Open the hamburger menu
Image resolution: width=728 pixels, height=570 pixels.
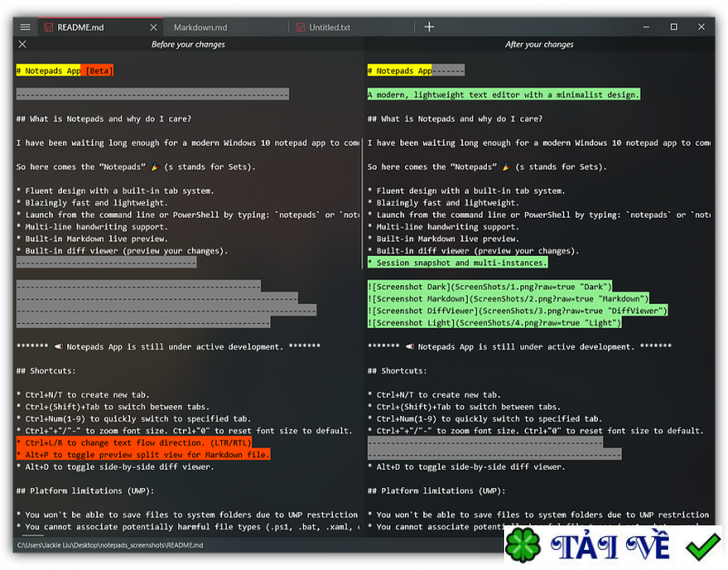25,27
